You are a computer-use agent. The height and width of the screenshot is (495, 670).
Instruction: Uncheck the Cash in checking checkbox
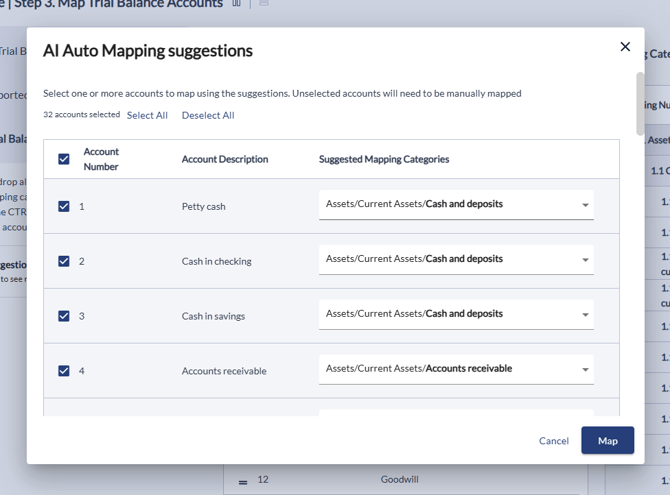point(64,261)
